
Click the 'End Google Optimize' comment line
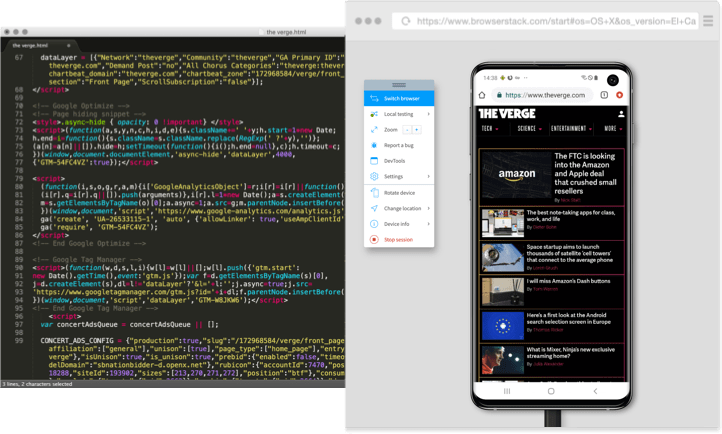(89, 243)
